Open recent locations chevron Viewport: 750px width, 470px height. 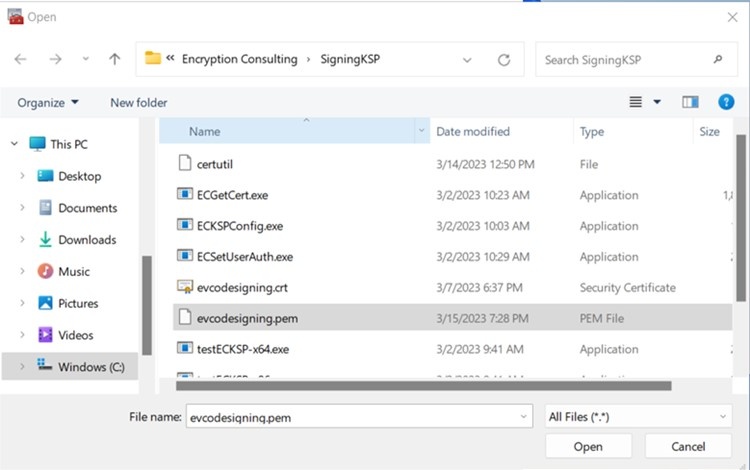click(x=86, y=59)
